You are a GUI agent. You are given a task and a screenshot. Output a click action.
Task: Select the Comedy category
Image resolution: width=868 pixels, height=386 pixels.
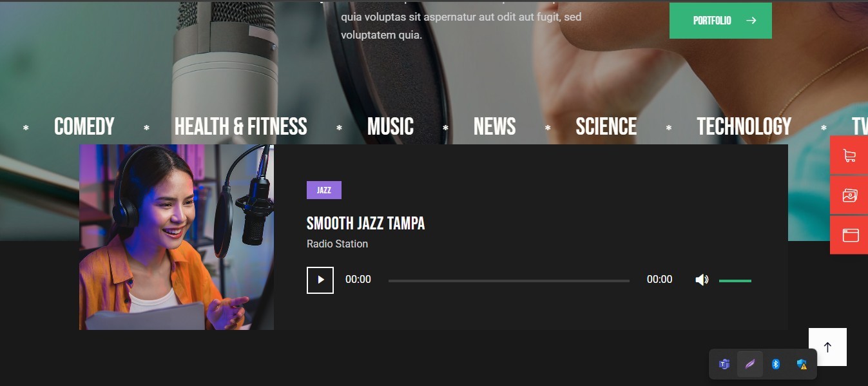pos(84,127)
